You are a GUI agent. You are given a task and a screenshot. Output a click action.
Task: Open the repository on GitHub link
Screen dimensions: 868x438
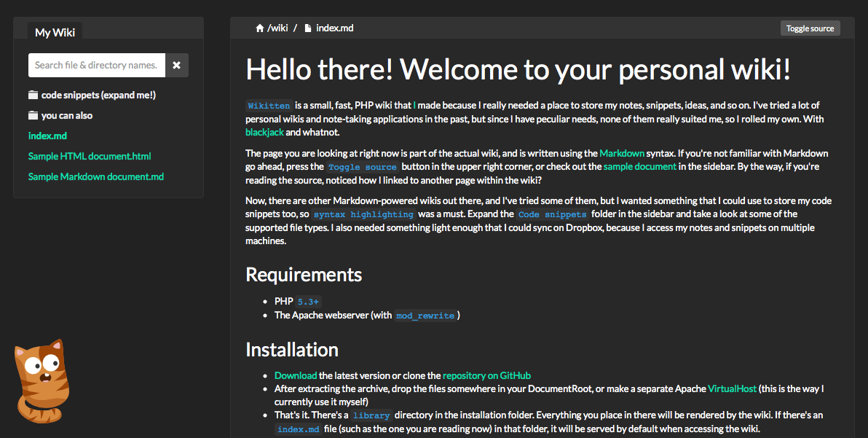(x=486, y=375)
